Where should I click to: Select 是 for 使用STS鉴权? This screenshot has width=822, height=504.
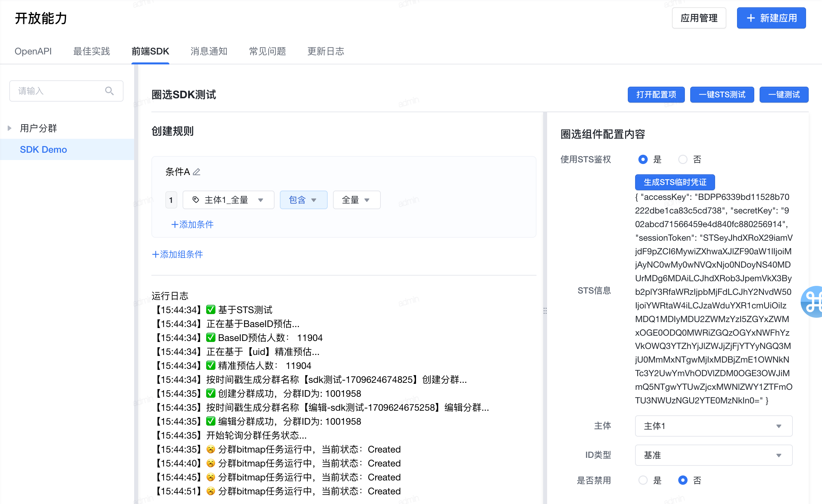click(x=642, y=159)
